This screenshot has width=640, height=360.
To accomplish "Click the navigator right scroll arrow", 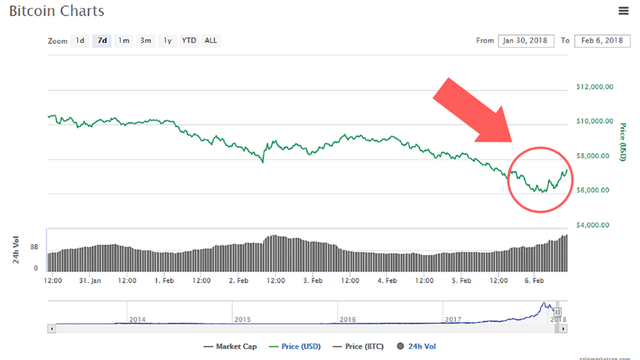I will pyautogui.click(x=563, y=329).
